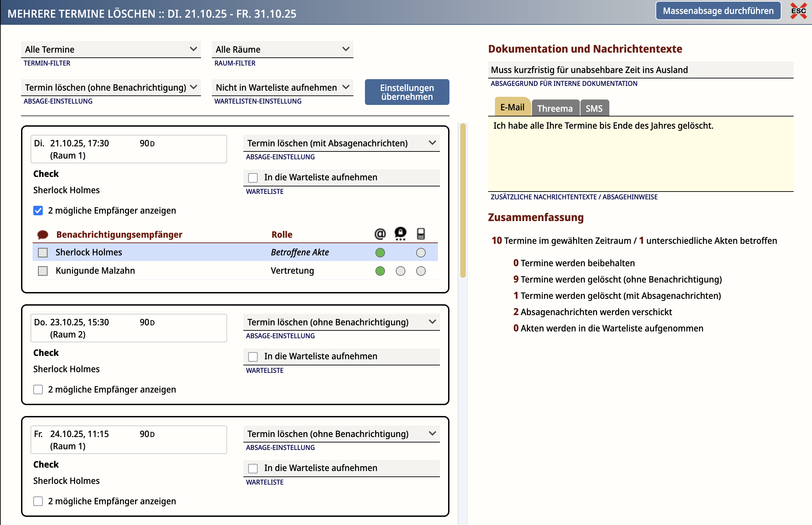Viewport: 812px width, 525px height.
Task: Click the @ email column icon
Action: click(380, 234)
